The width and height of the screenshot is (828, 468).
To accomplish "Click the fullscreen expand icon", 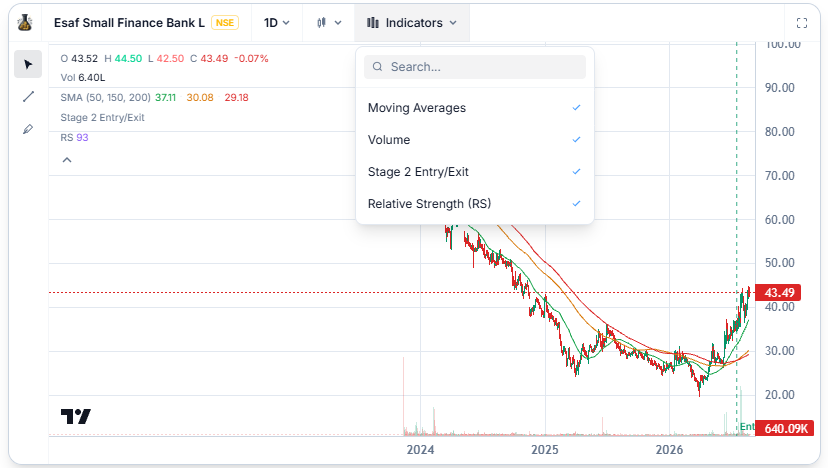I will click(x=802, y=23).
